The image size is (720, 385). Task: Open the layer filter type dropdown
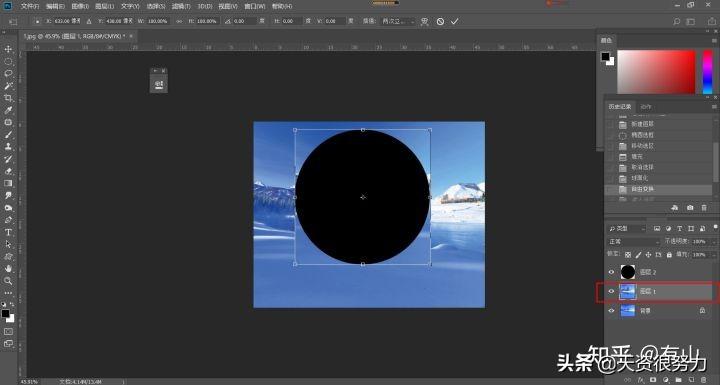pos(627,228)
